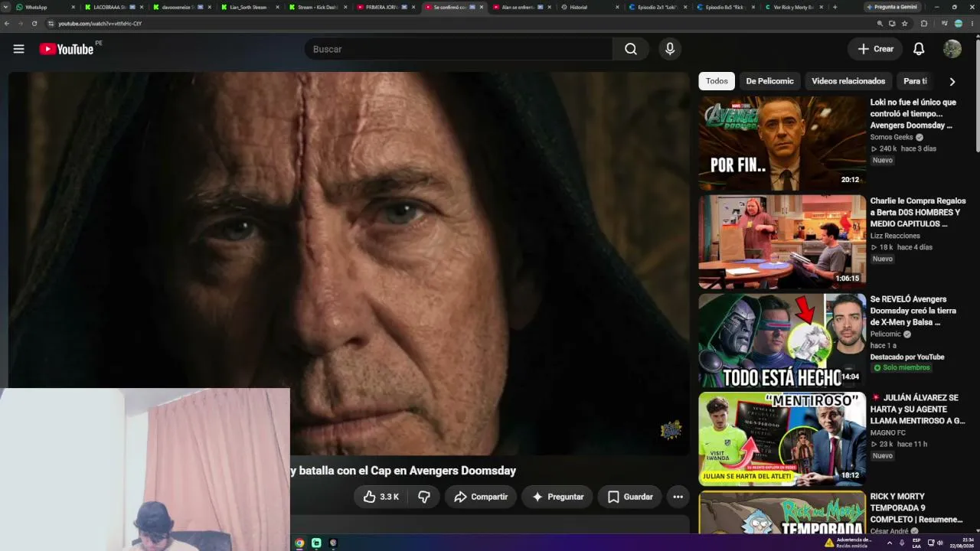The height and width of the screenshot is (551, 980).
Task: Switch to the Ver Rick y Morty tab
Action: pyautogui.click(x=794, y=7)
